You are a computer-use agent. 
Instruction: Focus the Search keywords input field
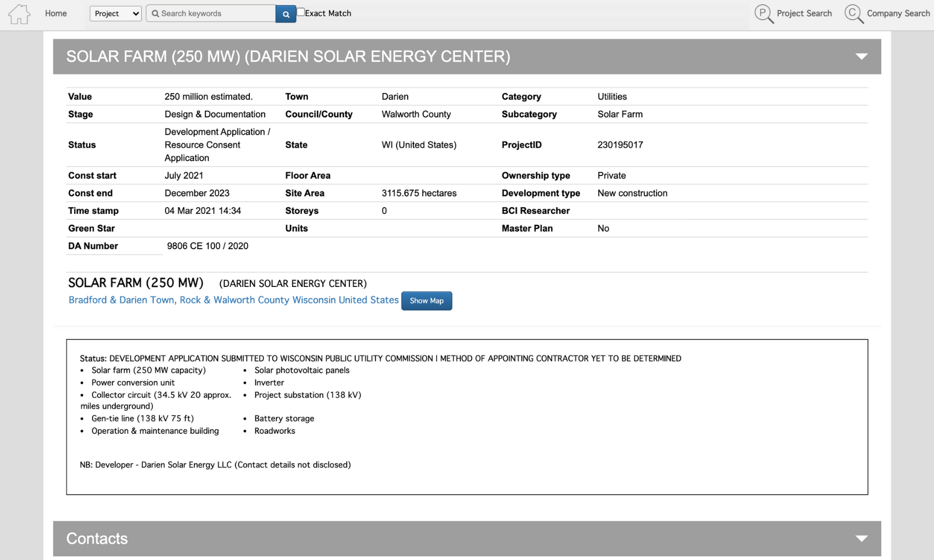(x=211, y=13)
